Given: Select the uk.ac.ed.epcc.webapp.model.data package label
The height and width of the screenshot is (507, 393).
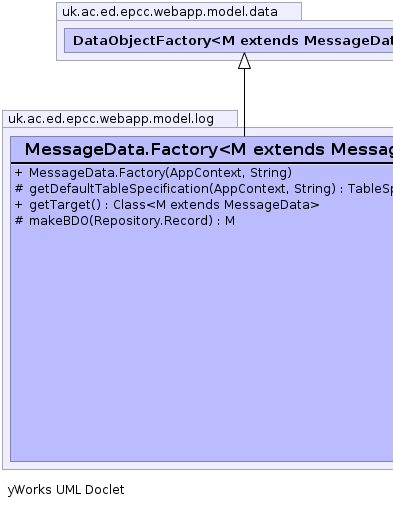Looking at the screenshot, I should [170, 12].
